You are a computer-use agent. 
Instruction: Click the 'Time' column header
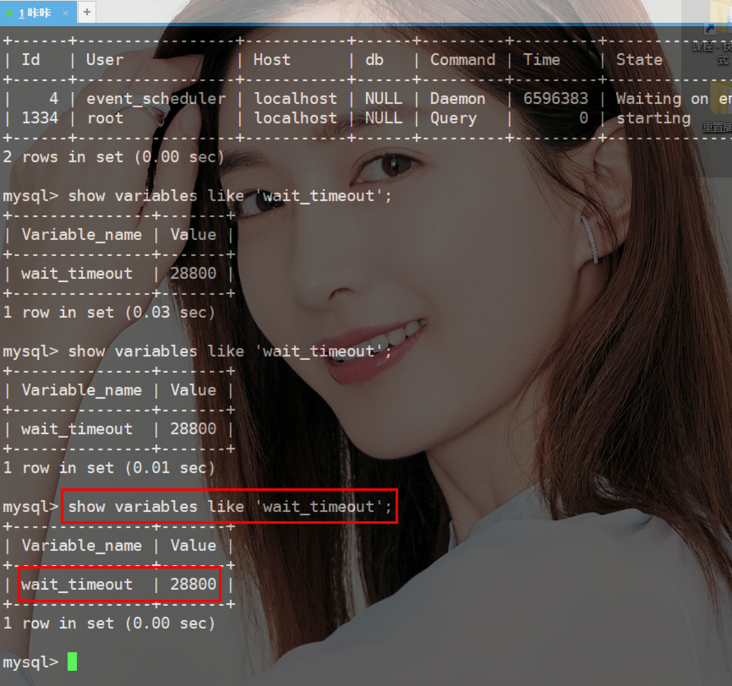point(542,60)
